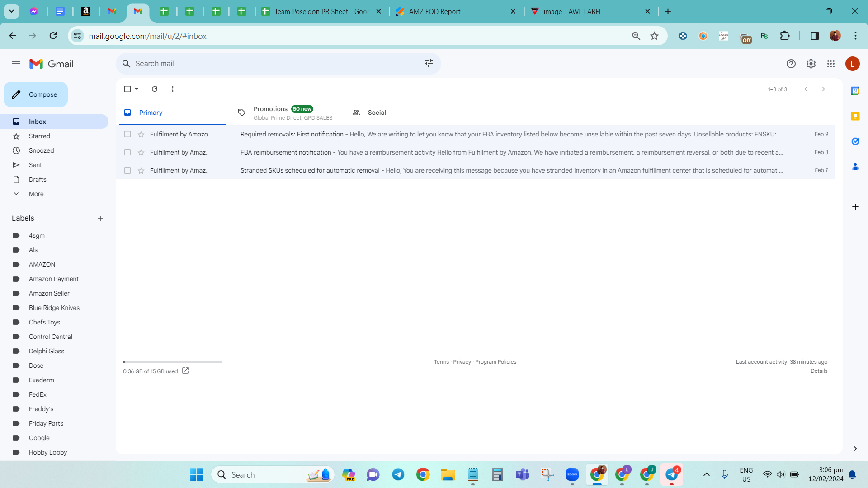Open Google Tasks side panel icon
Viewport: 868px width, 488px height.
(x=855, y=141)
